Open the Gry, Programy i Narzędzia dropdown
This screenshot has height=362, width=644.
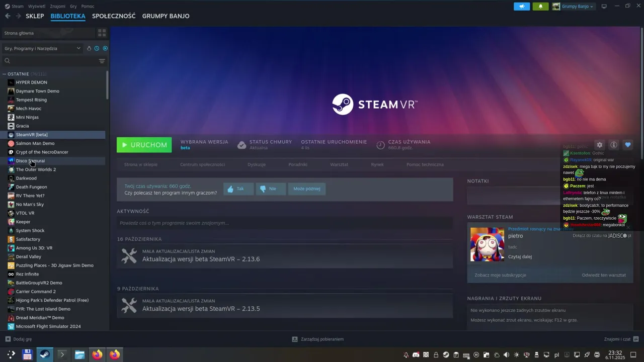tap(42, 48)
